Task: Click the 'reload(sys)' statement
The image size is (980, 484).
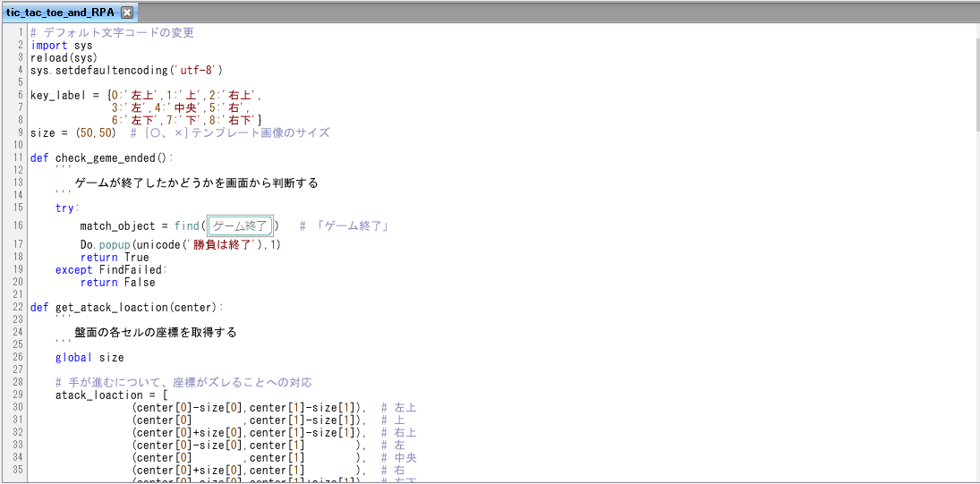Action: pyautogui.click(x=64, y=57)
